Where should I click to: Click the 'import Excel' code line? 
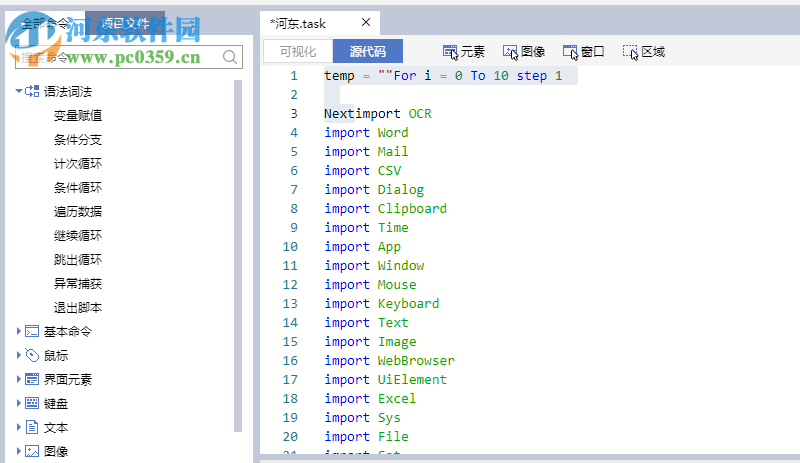tap(370, 399)
